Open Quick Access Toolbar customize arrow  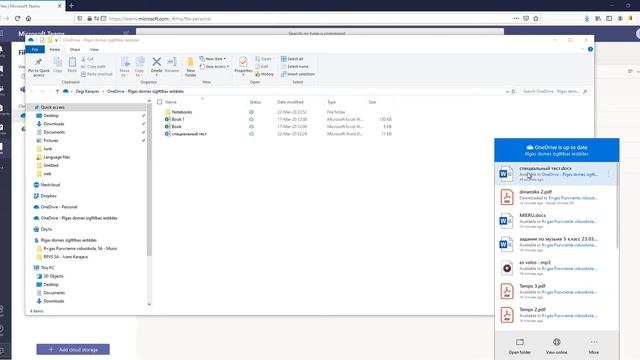(56, 40)
